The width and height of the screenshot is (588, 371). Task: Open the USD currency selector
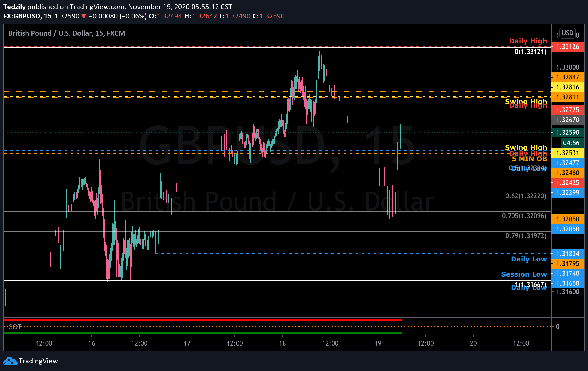coord(567,33)
